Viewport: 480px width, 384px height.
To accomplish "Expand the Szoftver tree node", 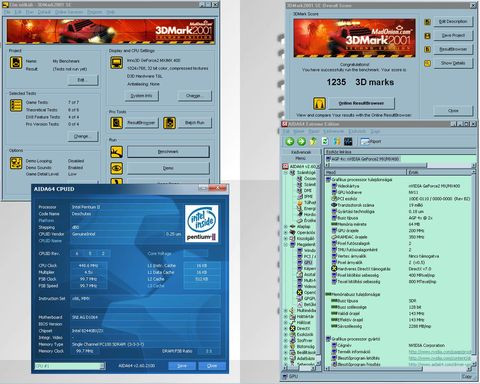I will (x=286, y=340).
